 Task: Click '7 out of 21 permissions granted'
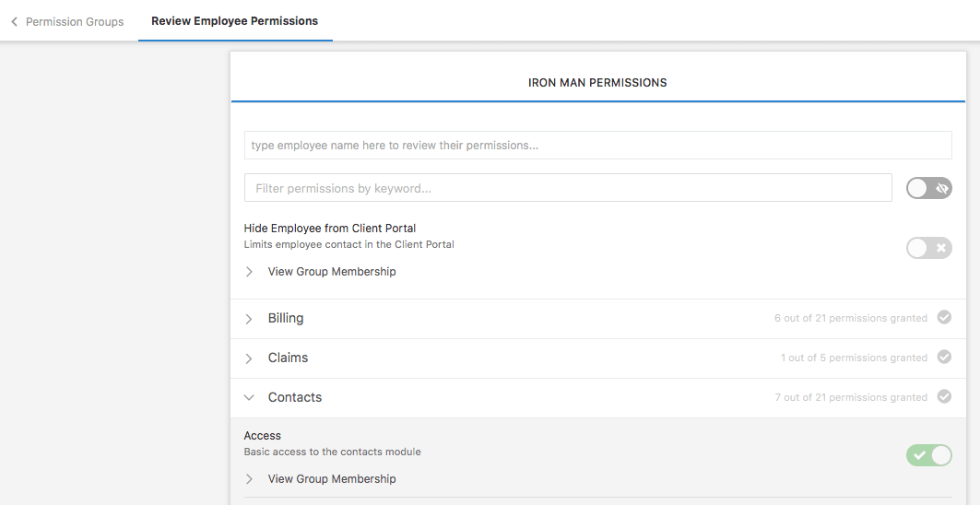pos(851,397)
